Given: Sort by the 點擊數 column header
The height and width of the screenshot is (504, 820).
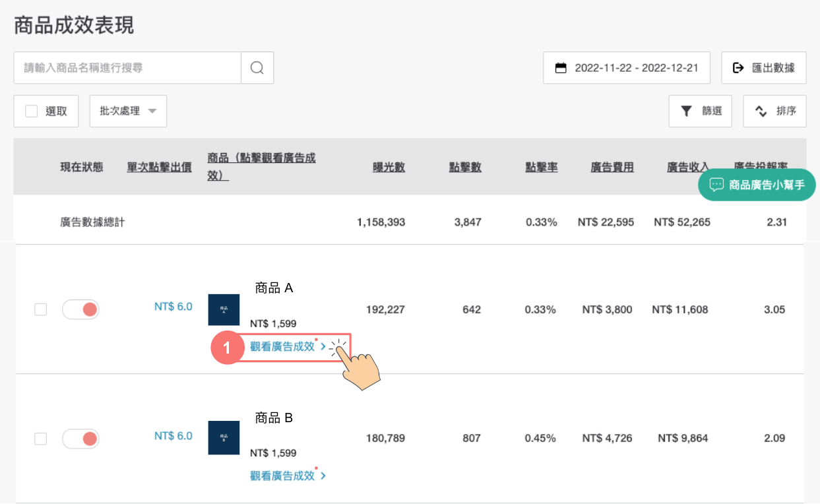Looking at the screenshot, I should (465, 168).
